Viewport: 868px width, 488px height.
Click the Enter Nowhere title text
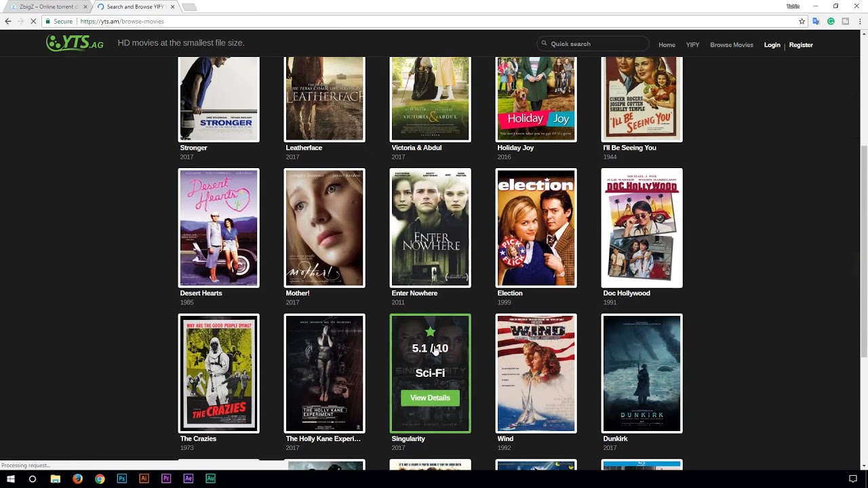(414, 293)
